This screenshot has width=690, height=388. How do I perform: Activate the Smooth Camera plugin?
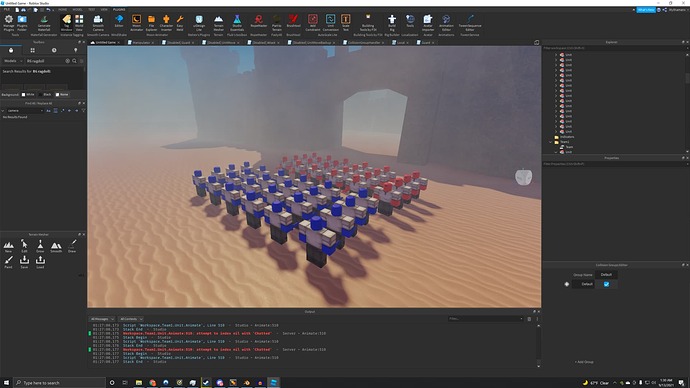(98, 22)
